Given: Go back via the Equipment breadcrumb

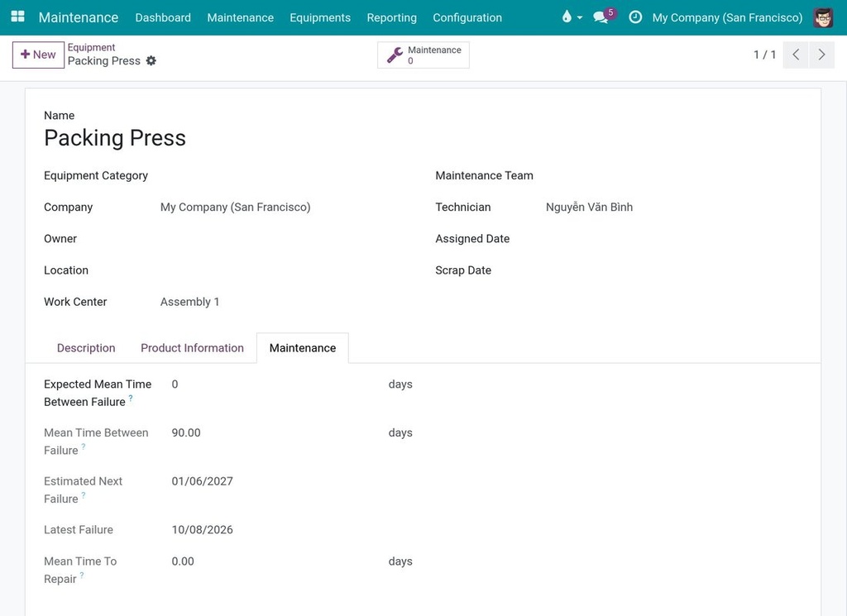Looking at the screenshot, I should pyautogui.click(x=91, y=47).
